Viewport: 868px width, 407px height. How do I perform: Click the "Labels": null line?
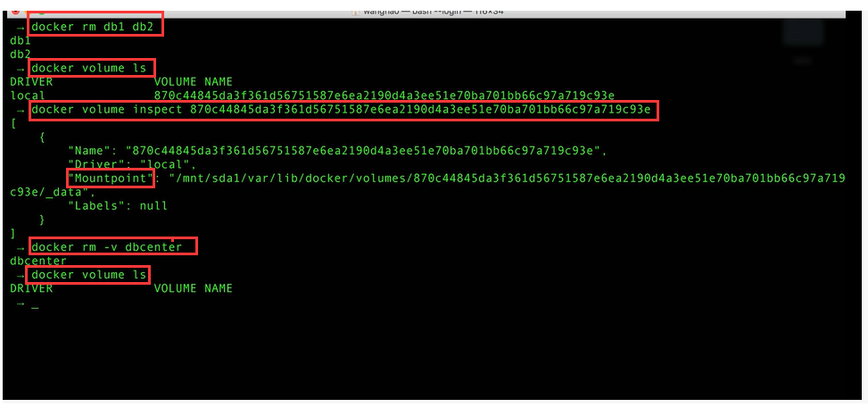[118, 206]
